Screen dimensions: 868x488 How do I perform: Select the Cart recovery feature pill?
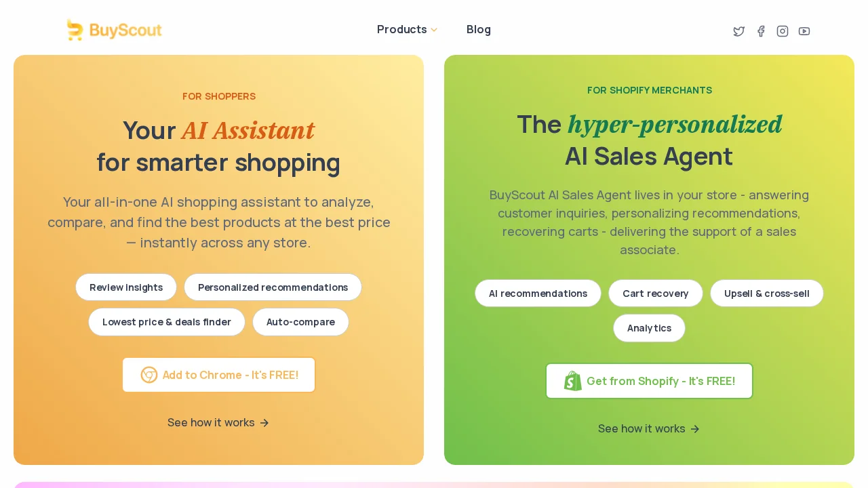click(656, 293)
